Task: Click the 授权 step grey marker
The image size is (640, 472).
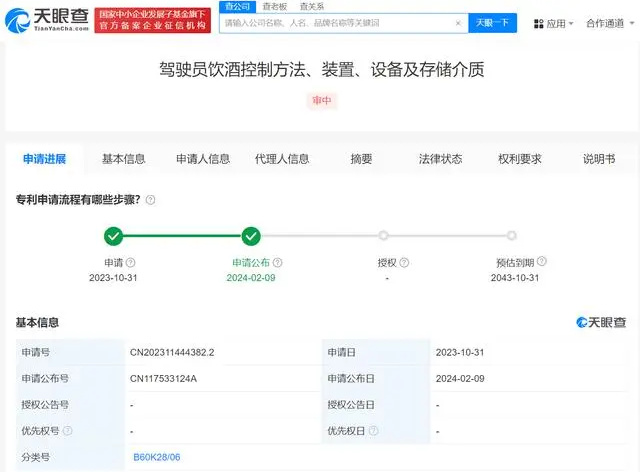Action: pyautogui.click(x=383, y=236)
